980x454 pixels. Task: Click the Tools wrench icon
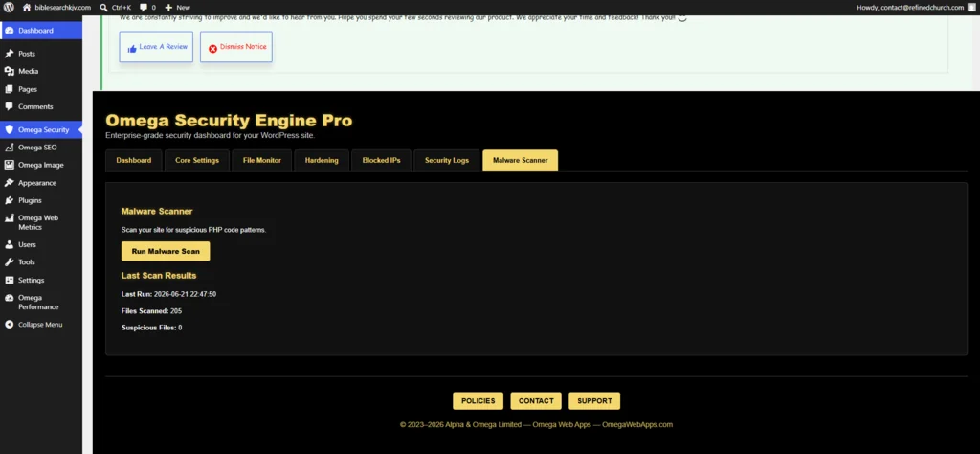coord(9,262)
